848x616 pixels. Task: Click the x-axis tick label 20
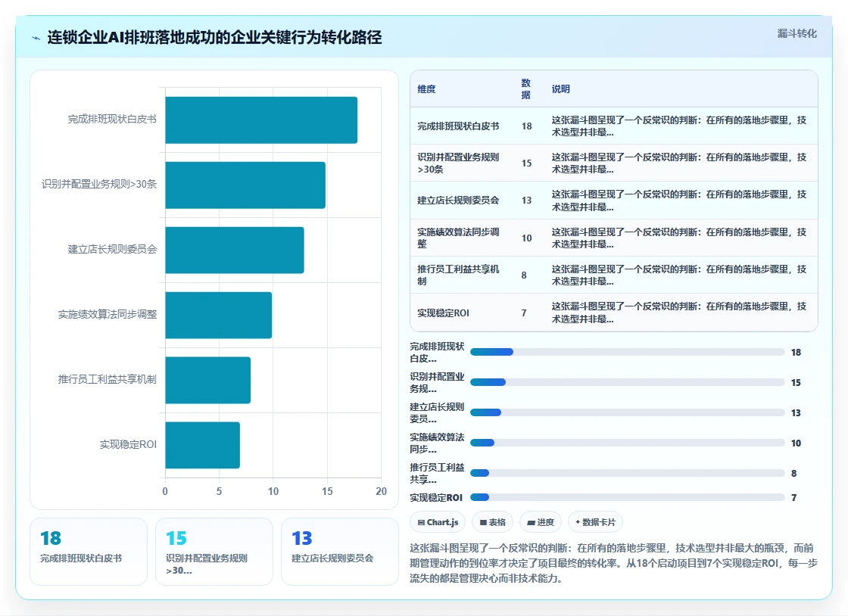[x=382, y=491]
